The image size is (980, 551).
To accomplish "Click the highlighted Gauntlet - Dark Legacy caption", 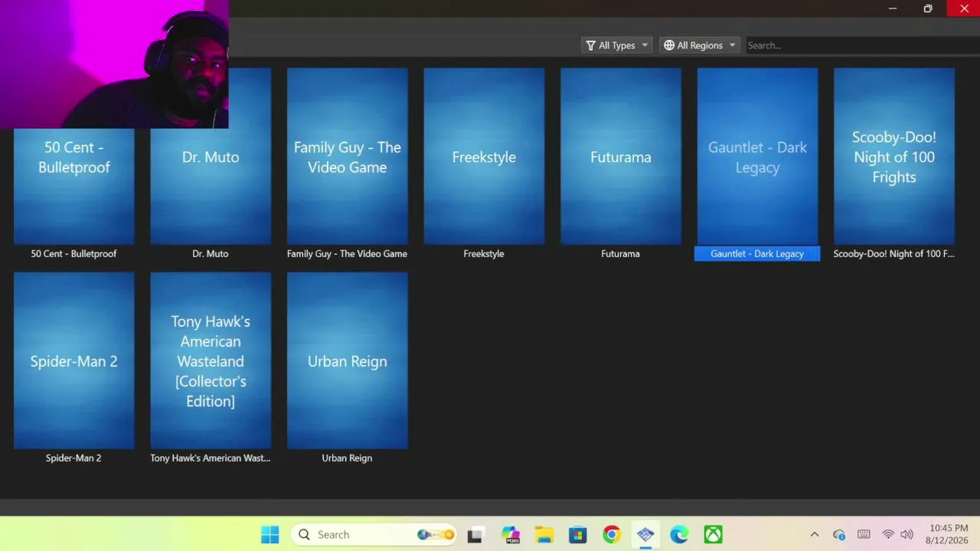I will 757,253.
